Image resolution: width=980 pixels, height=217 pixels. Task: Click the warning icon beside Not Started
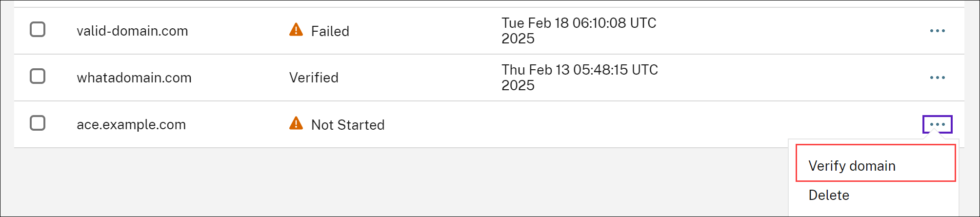tap(296, 124)
